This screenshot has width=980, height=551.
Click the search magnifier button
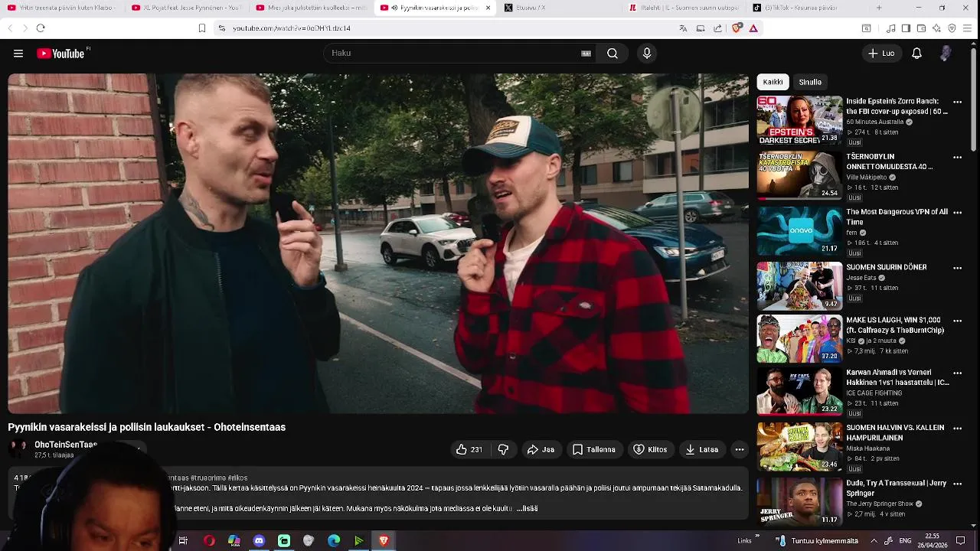pos(612,54)
